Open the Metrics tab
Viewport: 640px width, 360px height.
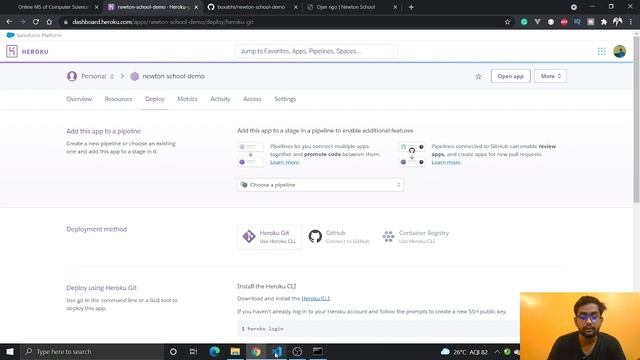tap(187, 99)
